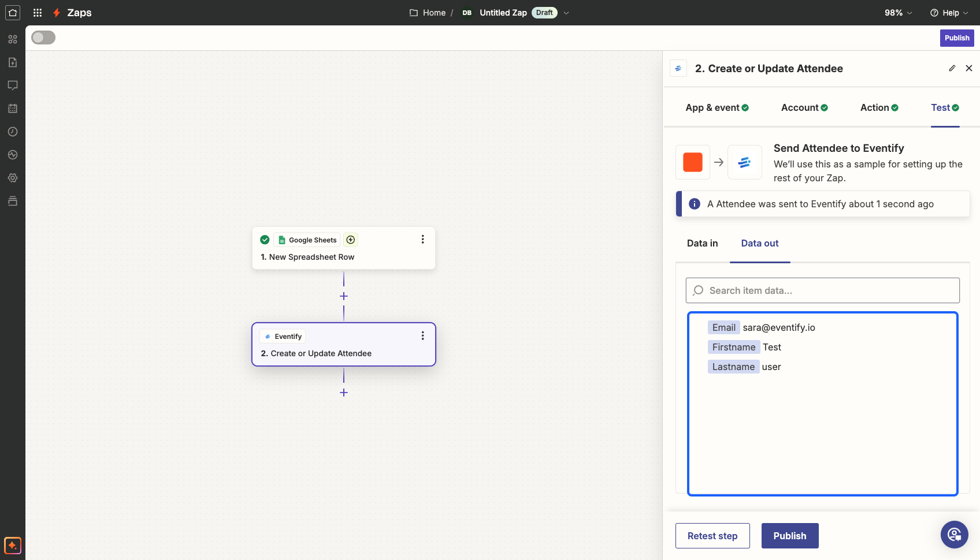The height and width of the screenshot is (560, 980).
Task: Click the Eventify app badge on step 2
Action: [x=283, y=336]
